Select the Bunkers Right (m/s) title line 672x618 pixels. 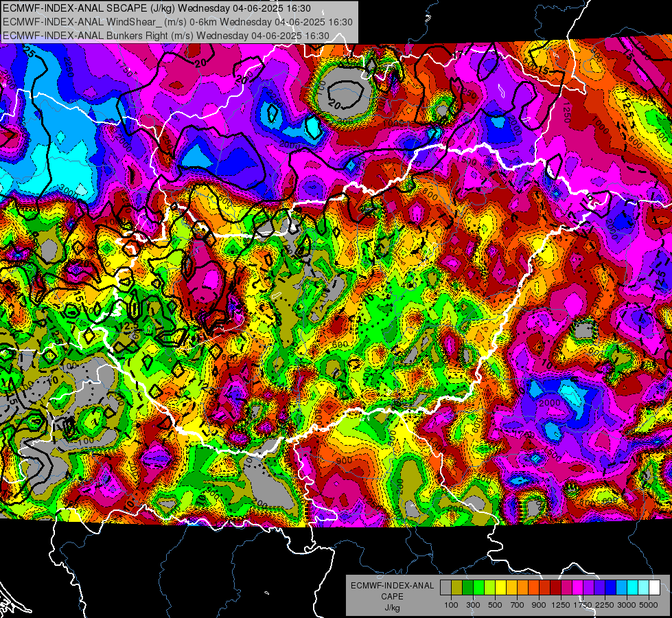point(166,36)
